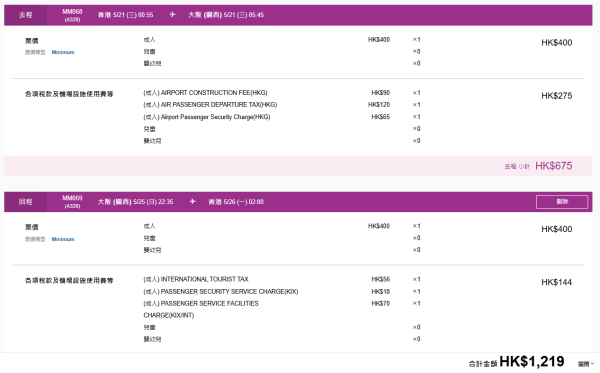Click the outbound taxes total HK$275
This screenshot has height=373, width=600.
pyautogui.click(x=556, y=96)
